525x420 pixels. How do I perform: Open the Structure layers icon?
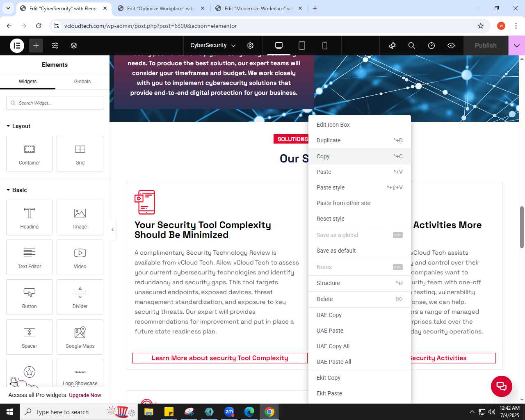pyautogui.click(x=74, y=46)
